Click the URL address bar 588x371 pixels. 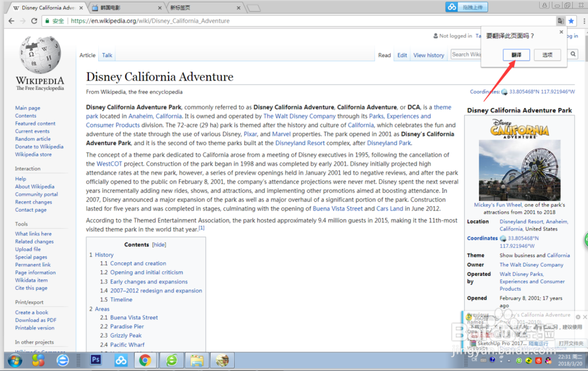300,21
